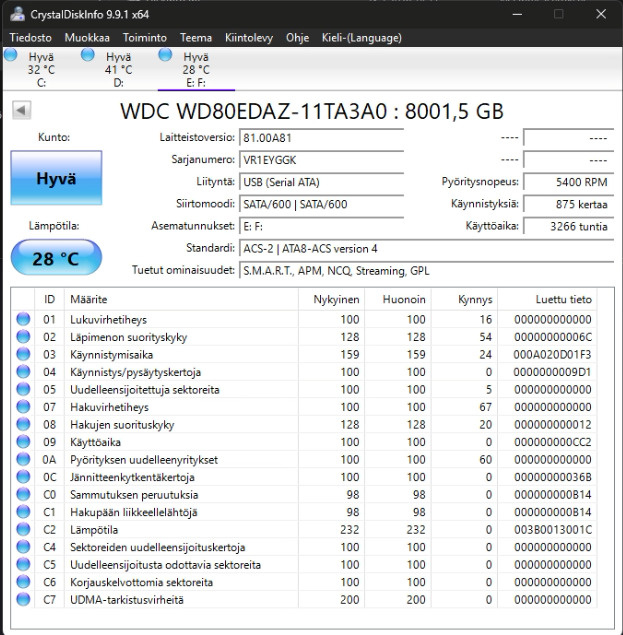The height and width of the screenshot is (635, 623).
Task: Click the blue status orb for drive D:
Action: coord(87,55)
